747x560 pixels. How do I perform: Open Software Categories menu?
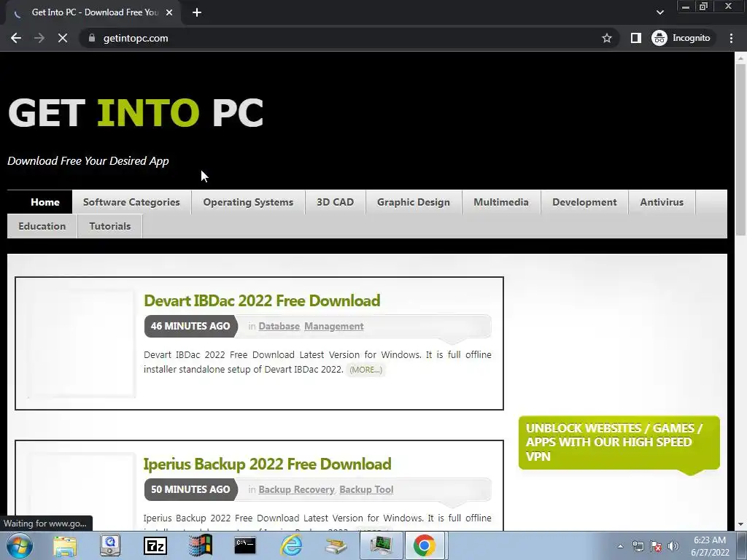[x=131, y=202]
